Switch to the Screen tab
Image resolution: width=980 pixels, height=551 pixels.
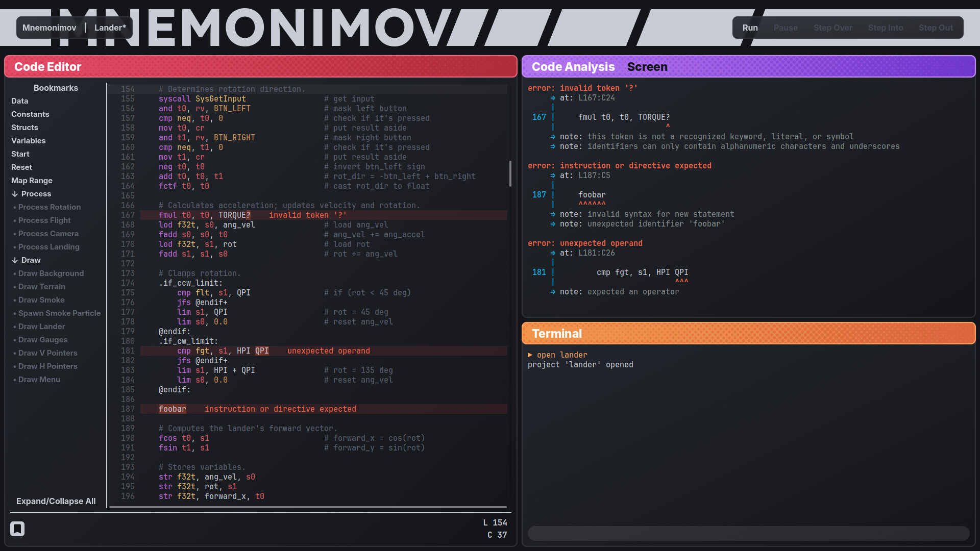[647, 67]
